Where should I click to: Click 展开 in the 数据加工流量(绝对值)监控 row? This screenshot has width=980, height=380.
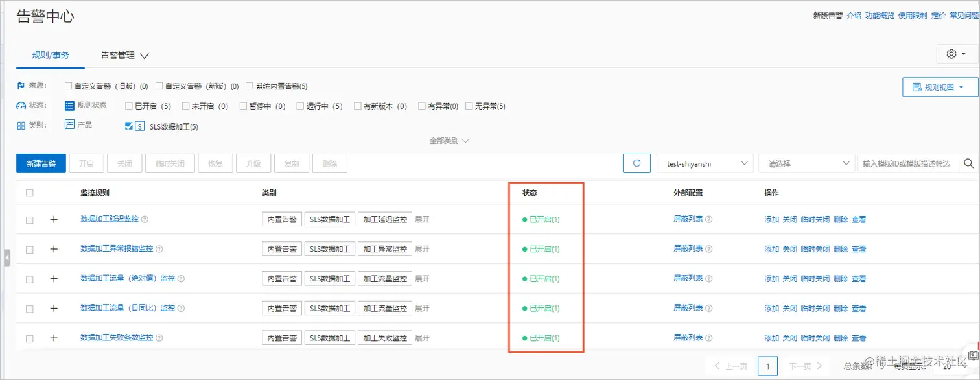coord(422,279)
